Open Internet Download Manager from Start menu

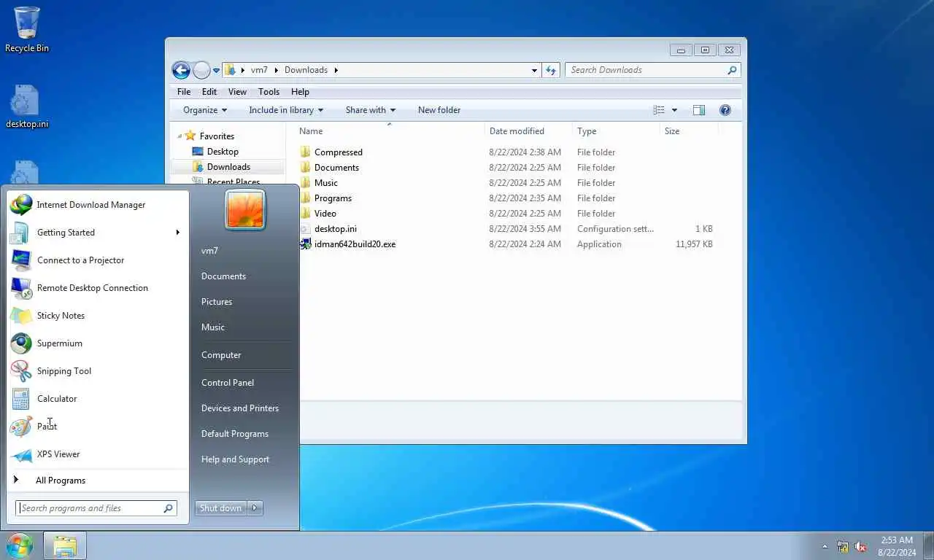click(96, 205)
